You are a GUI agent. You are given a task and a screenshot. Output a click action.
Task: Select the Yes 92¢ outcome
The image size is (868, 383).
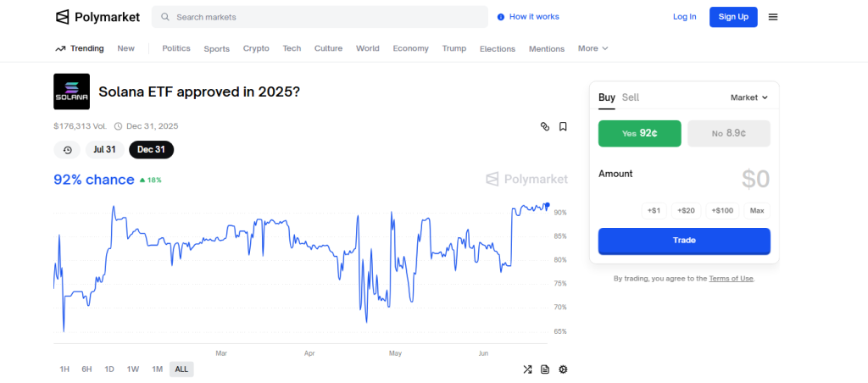tap(639, 133)
